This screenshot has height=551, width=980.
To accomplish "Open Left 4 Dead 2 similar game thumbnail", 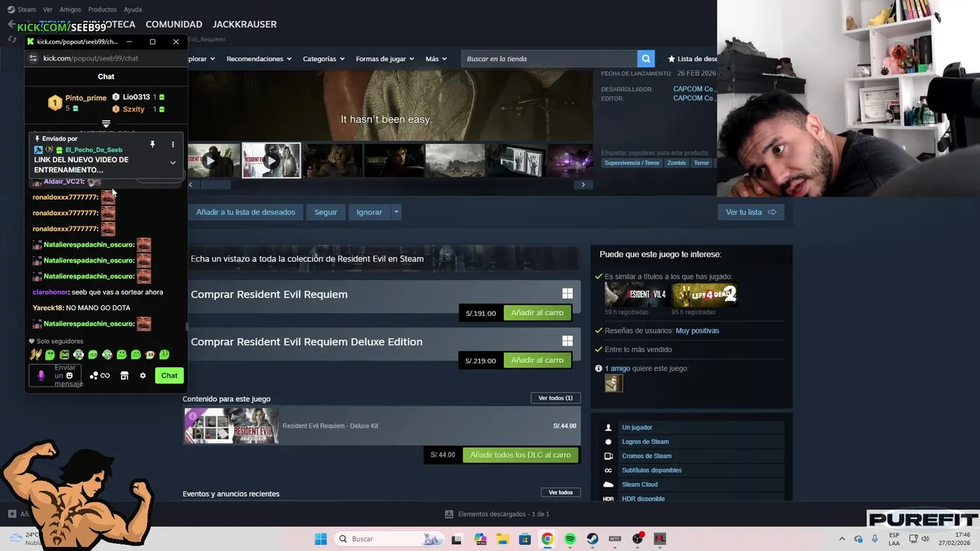I will 704,295.
